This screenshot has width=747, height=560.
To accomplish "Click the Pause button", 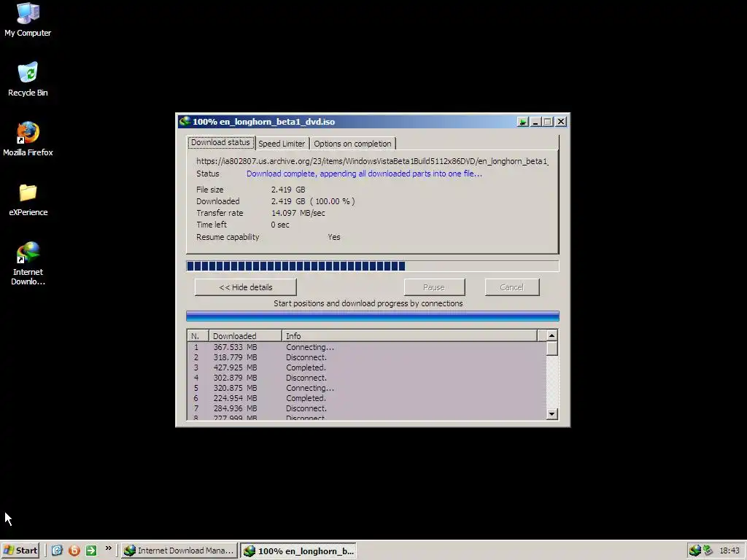I will [434, 287].
